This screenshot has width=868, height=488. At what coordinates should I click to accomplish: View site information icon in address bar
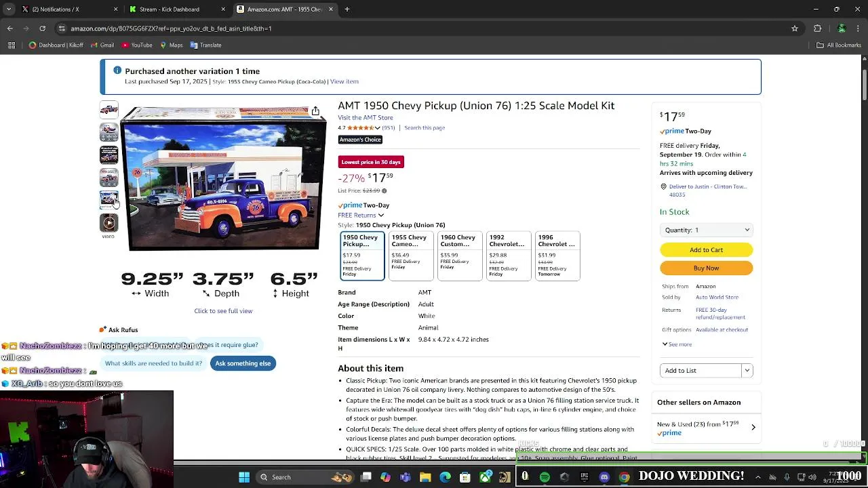click(62, 28)
